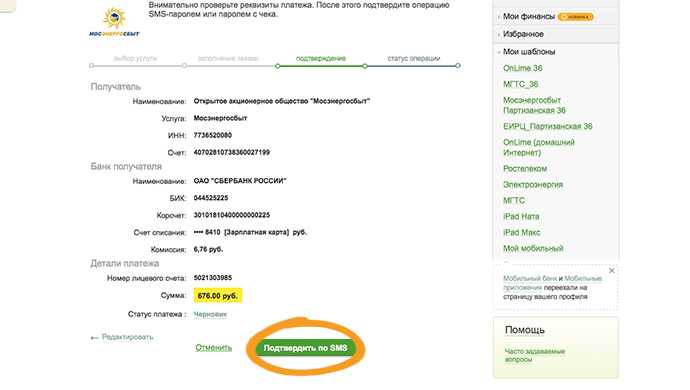690x390 pixels.
Task: Open the МГТС_36 template
Action: 521,84
